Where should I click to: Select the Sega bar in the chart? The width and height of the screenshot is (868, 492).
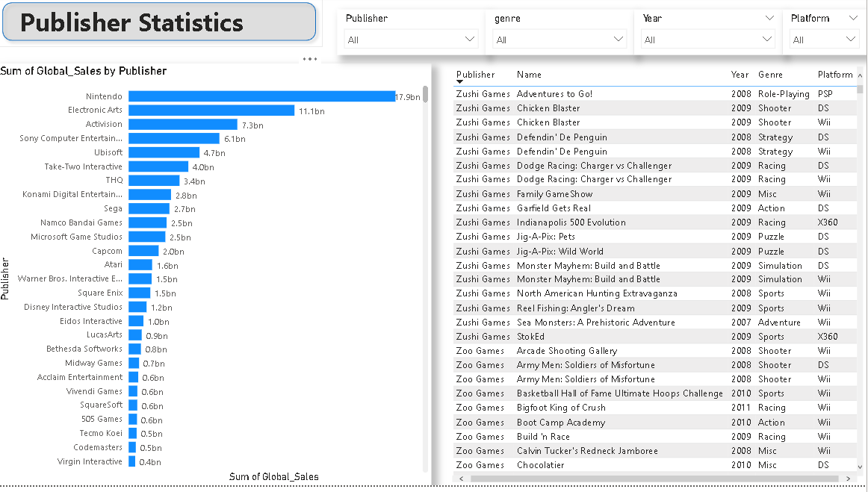click(149, 208)
